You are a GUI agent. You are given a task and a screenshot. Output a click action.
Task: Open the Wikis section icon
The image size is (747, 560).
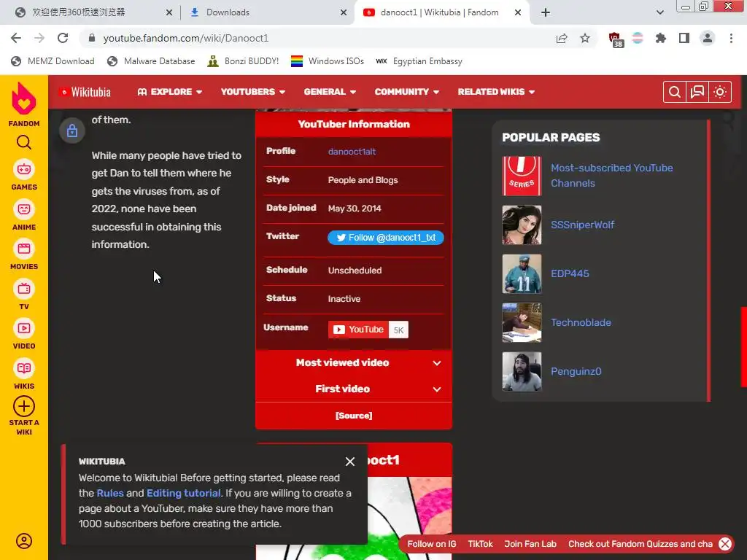click(24, 368)
